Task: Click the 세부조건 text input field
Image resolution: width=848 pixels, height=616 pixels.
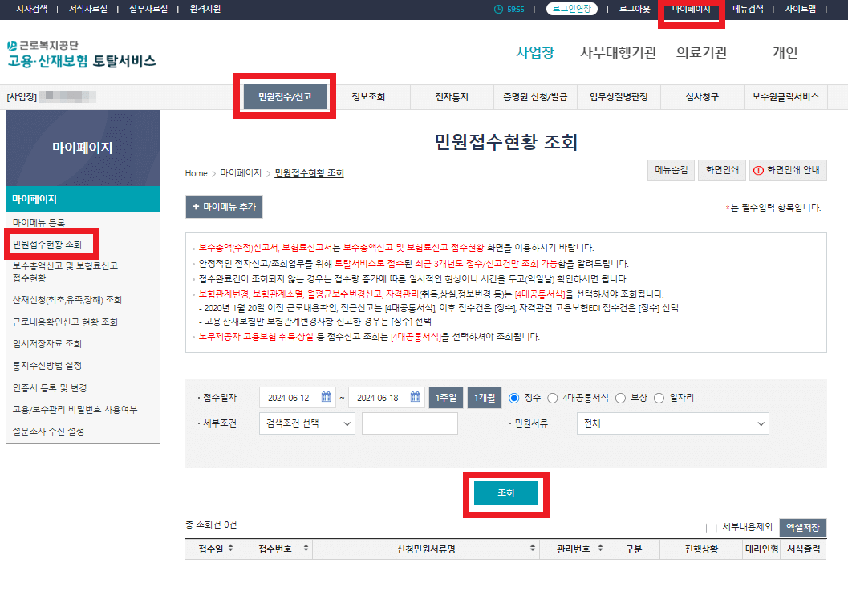Action: coord(409,423)
